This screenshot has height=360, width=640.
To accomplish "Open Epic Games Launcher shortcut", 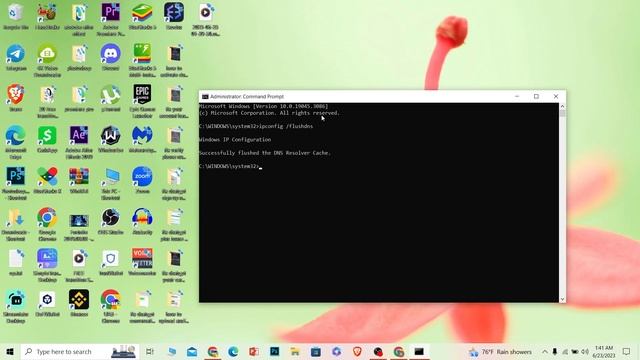I will click(x=142, y=101).
